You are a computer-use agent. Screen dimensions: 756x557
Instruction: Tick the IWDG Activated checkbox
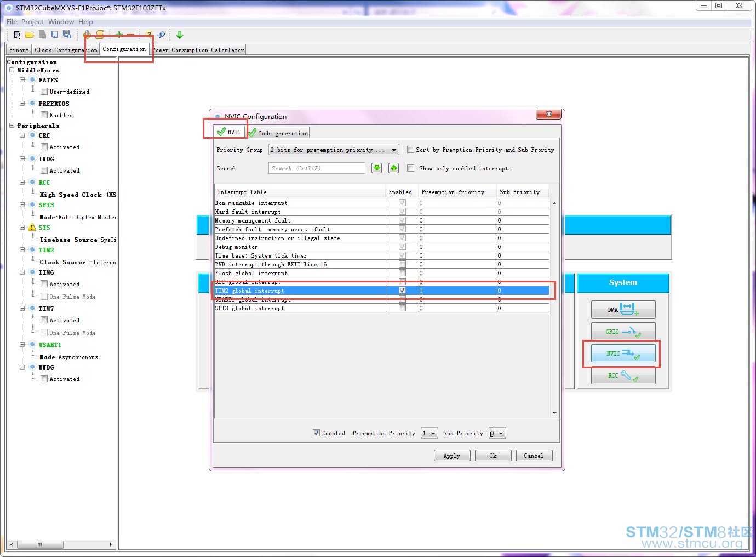[44, 170]
